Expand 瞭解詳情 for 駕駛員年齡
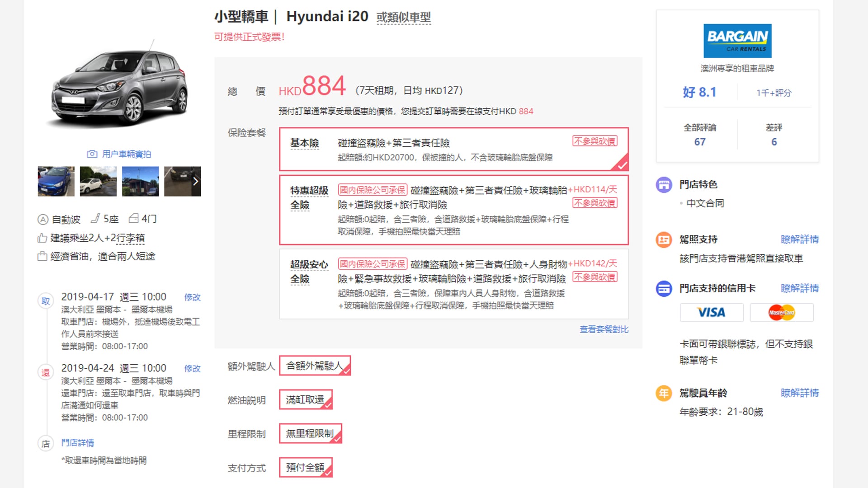Screen dimensions: 868x488 pos(799,393)
